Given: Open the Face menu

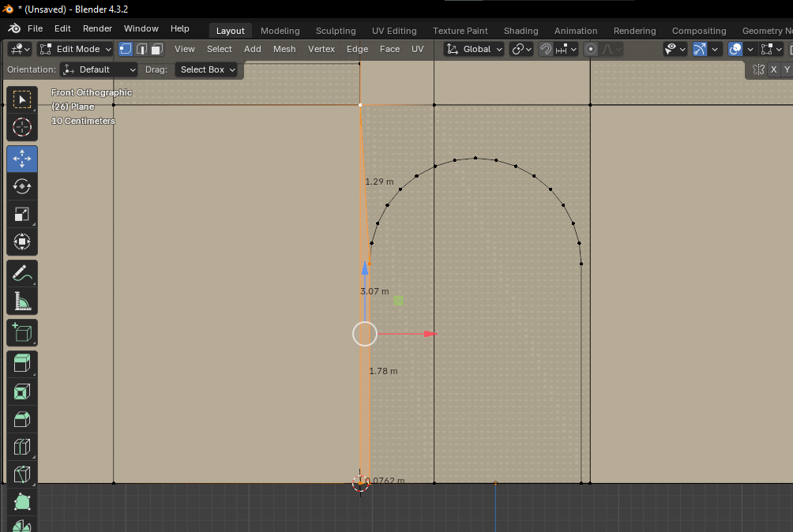Looking at the screenshot, I should point(389,49).
